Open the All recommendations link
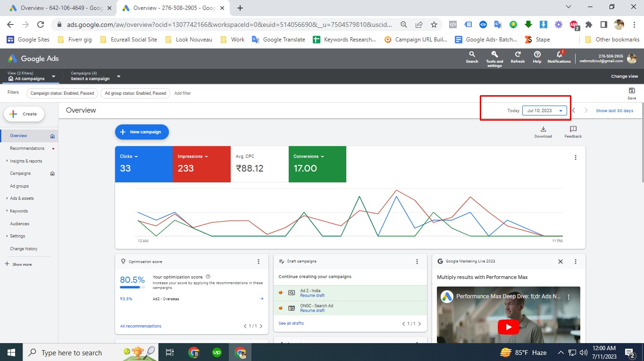644x361 pixels. (141, 326)
